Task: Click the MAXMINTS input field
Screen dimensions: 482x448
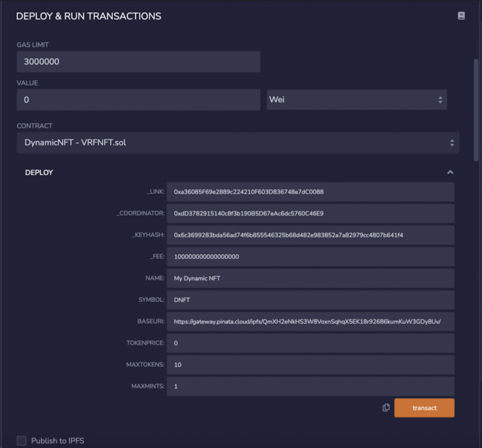Action: click(x=310, y=386)
